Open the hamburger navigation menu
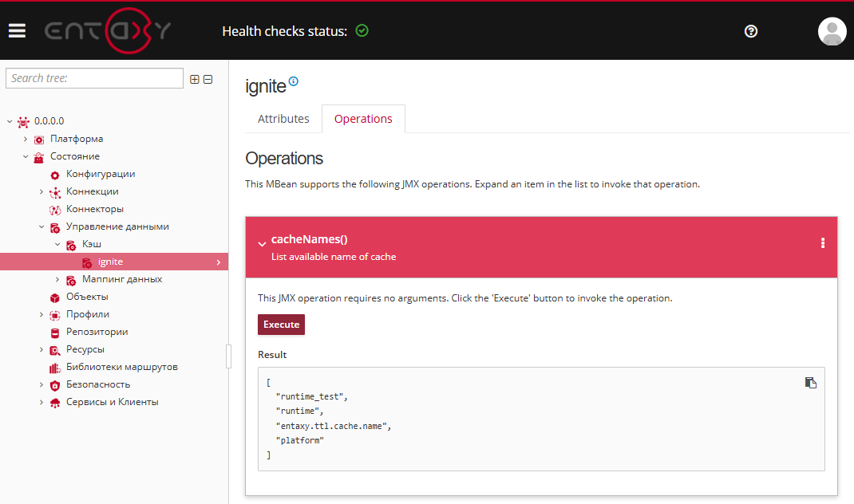The image size is (854, 504). click(17, 31)
